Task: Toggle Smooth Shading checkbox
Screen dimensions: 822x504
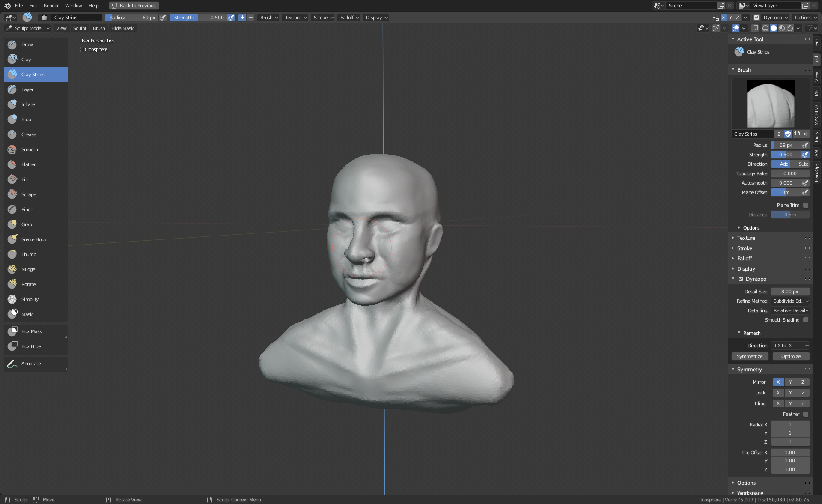Action: point(805,320)
